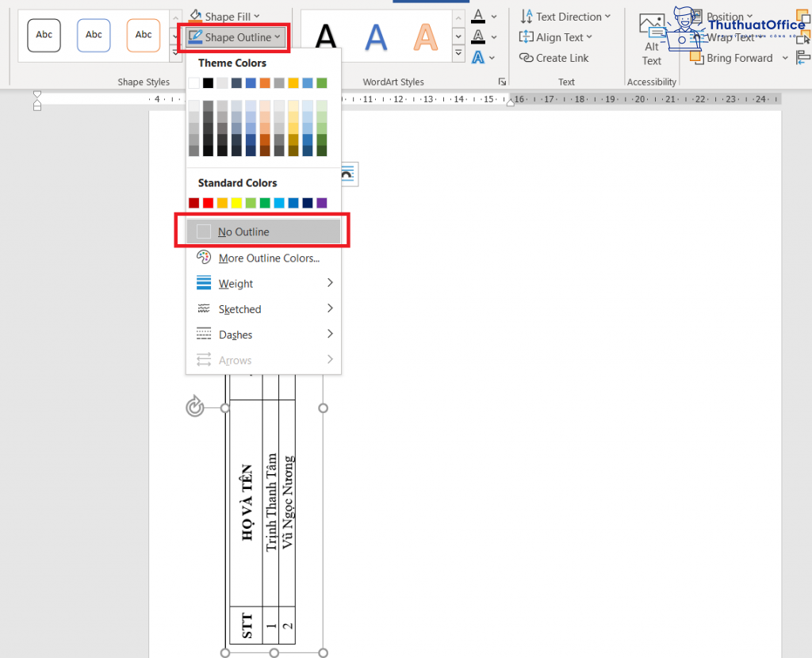This screenshot has height=658, width=812.
Task: Click the Create Link chain icon
Action: click(x=527, y=58)
